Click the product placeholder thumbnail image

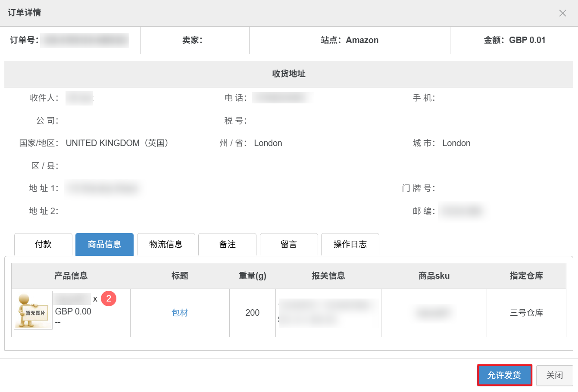point(33,310)
